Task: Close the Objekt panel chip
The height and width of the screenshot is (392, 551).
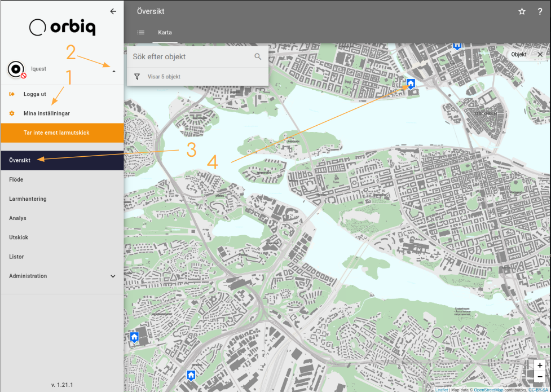Action: pos(540,54)
